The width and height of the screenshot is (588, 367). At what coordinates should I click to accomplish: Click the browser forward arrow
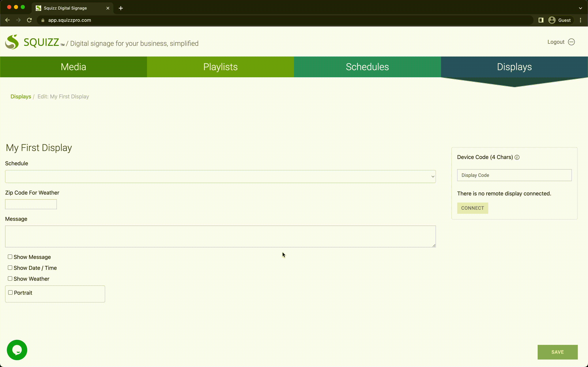[18, 20]
